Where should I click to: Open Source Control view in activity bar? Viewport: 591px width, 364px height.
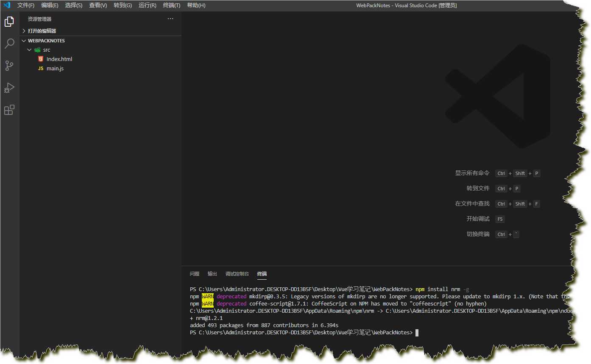9,66
